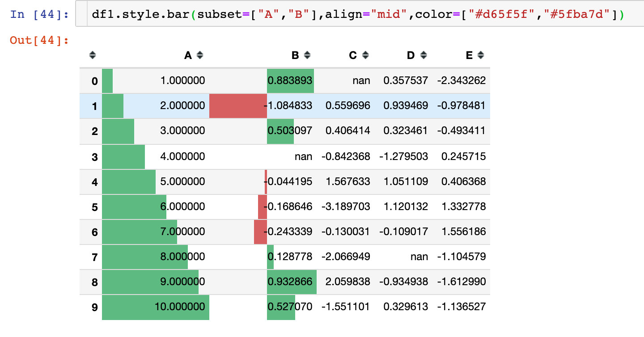The width and height of the screenshot is (644, 337).
Task: Click sort arrows beside column E header
Action: tap(481, 55)
